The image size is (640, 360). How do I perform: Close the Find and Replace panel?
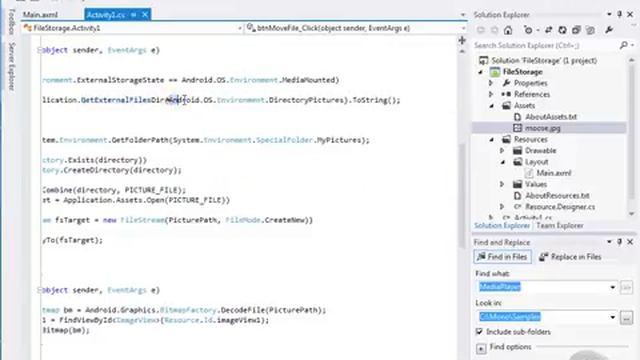[x=630, y=242]
